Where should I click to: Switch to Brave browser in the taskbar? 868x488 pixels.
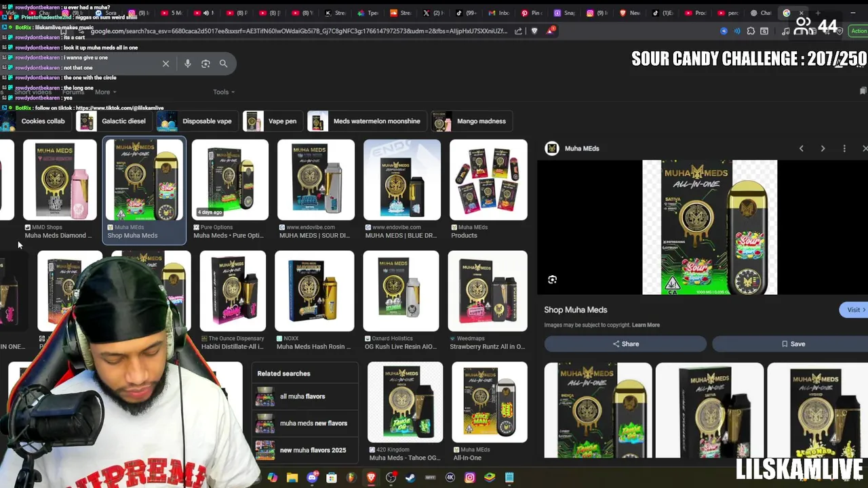pyautogui.click(x=371, y=478)
